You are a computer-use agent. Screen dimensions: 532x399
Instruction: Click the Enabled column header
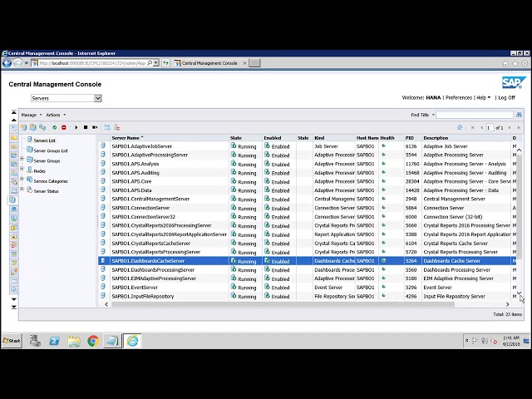point(273,138)
